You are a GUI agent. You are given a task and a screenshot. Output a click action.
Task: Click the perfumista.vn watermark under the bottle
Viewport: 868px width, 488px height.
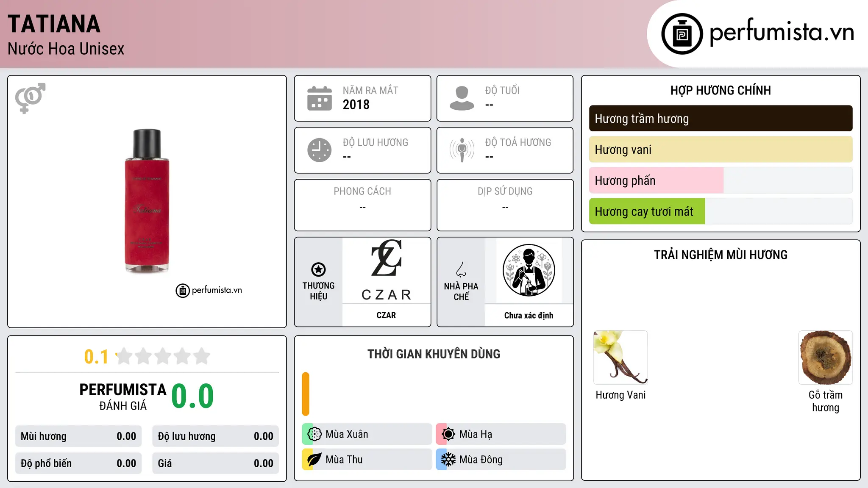click(209, 291)
